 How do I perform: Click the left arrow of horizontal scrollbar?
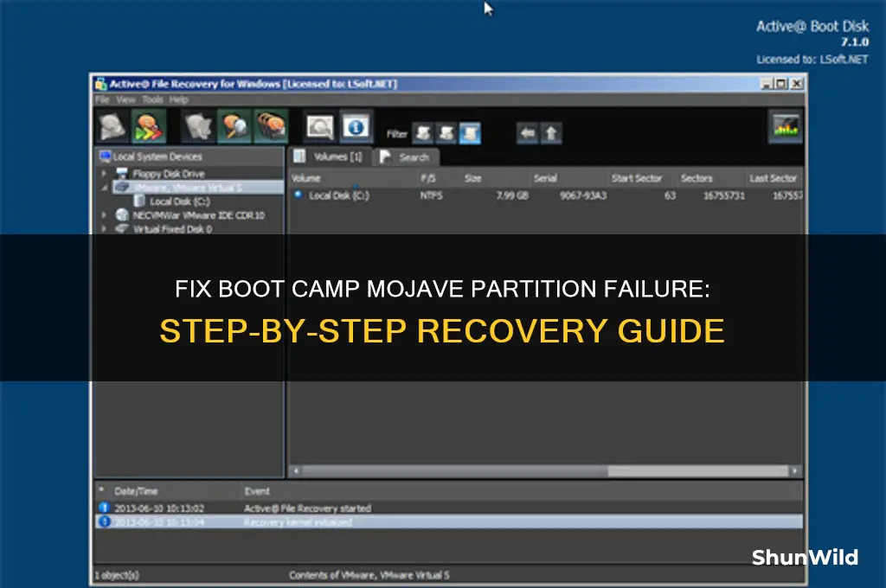click(296, 470)
